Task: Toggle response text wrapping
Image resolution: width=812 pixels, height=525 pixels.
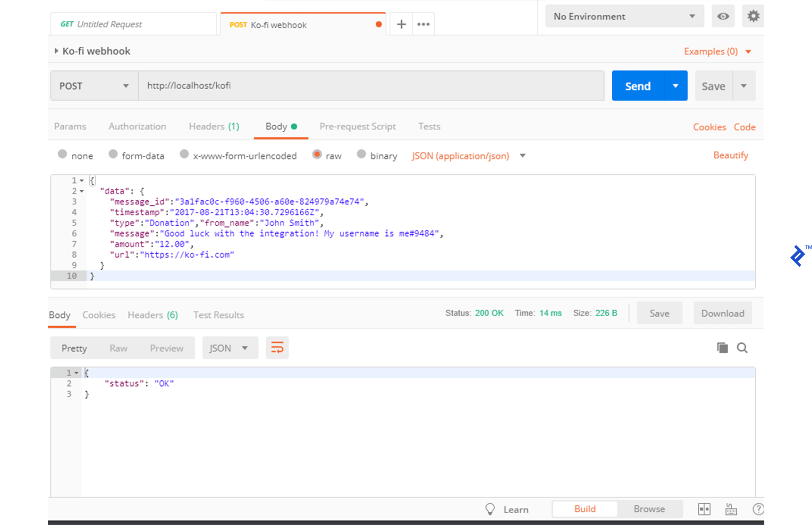Action: pyautogui.click(x=277, y=347)
